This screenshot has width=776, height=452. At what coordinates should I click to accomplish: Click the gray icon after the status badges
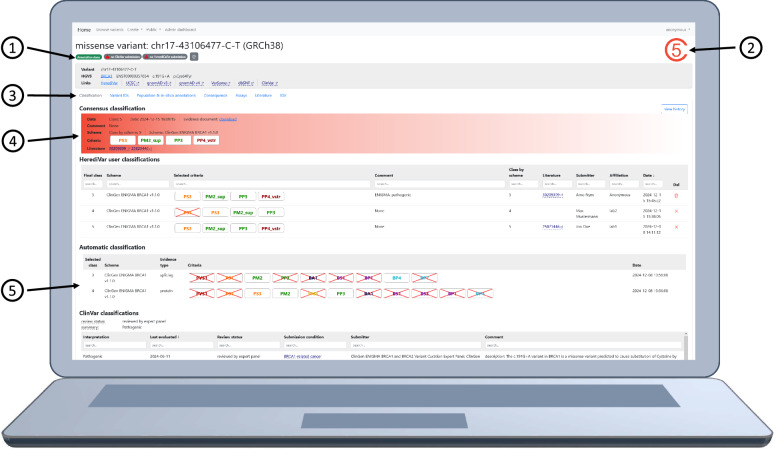[194, 57]
